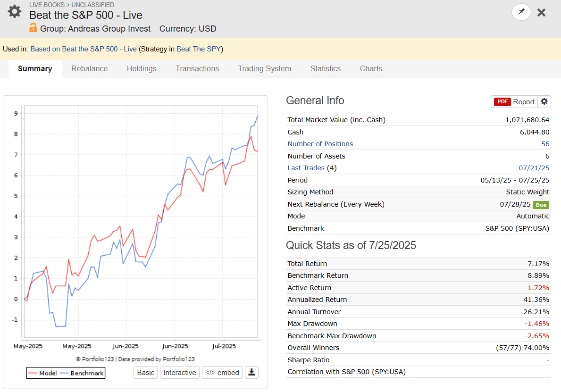Close the panel with the X icon
This screenshot has width=561, height=392.
point(541,13)
